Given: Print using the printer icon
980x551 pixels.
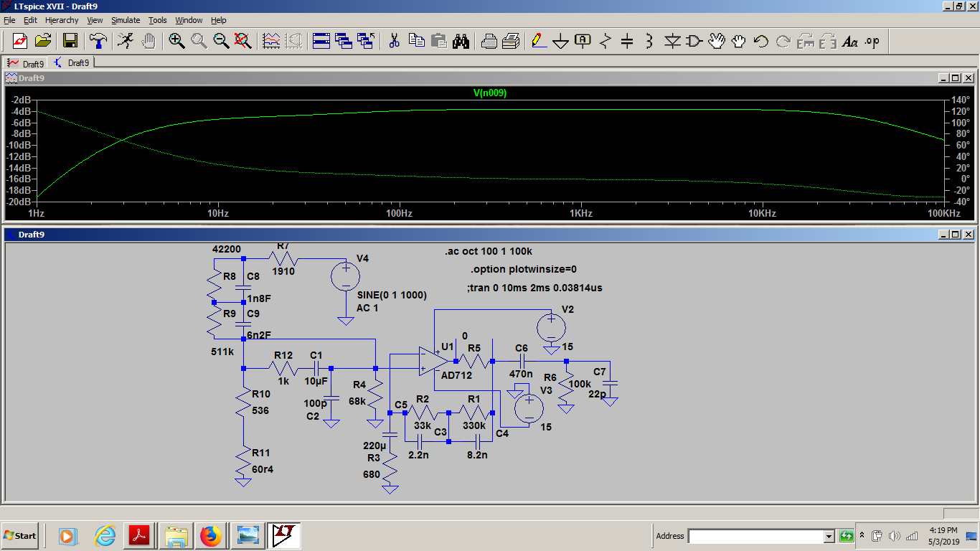Looking at the screenshot, I should click(x=489, y=41).
